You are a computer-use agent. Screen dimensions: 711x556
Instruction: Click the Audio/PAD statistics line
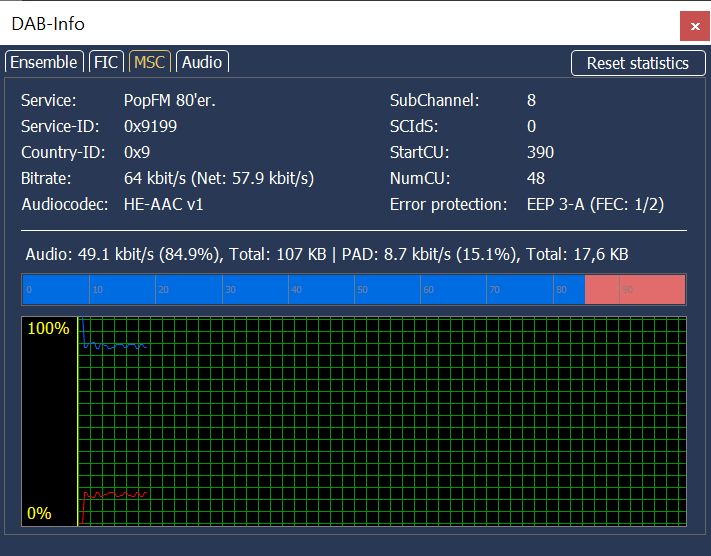tap(327, 254)
